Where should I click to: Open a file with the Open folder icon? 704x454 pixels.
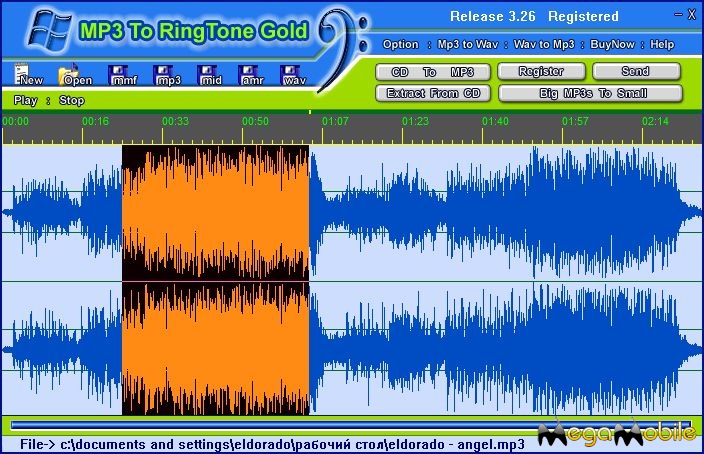tap(75, 75)
